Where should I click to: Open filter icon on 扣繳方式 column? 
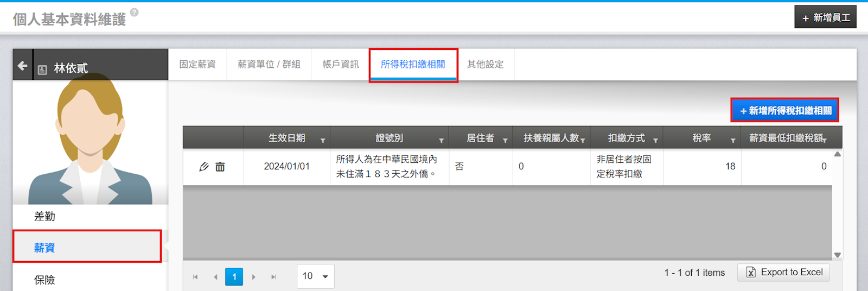pos(655,141)
